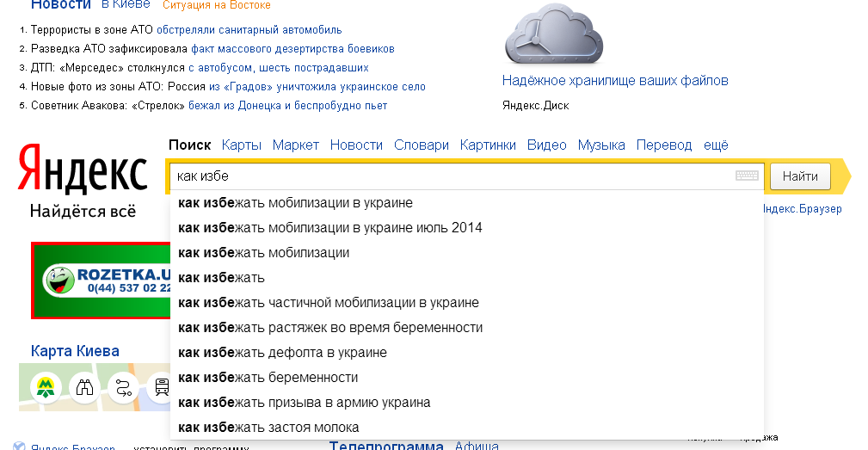This screenshot has width=868, height=450.
Task: Click the Найти search button
Action: (800, 176)
